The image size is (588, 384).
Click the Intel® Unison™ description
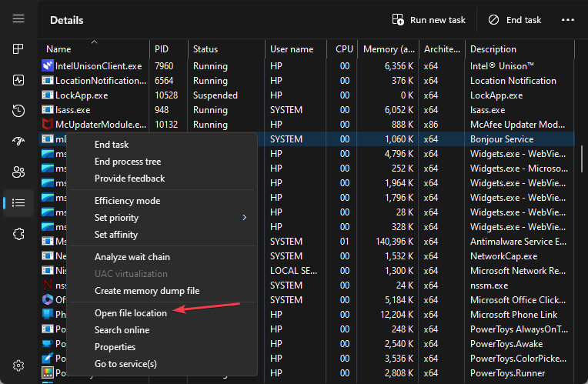[502, 66]
